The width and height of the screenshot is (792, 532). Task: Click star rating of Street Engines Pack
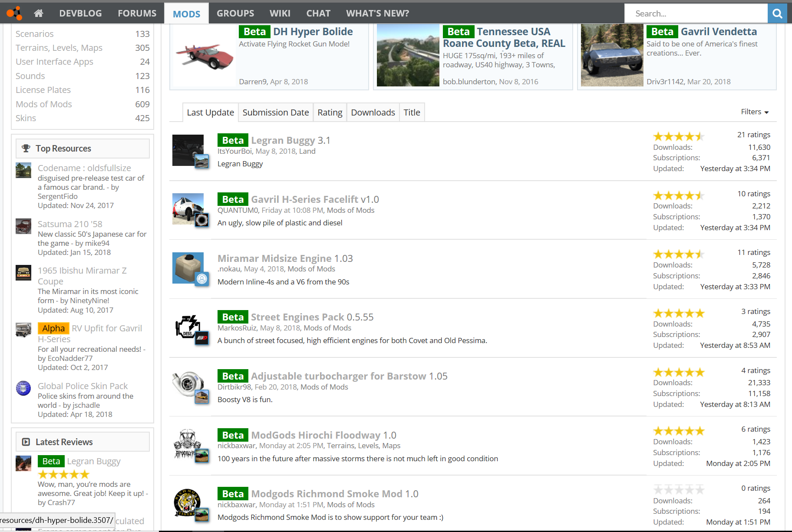pos(679,313)
